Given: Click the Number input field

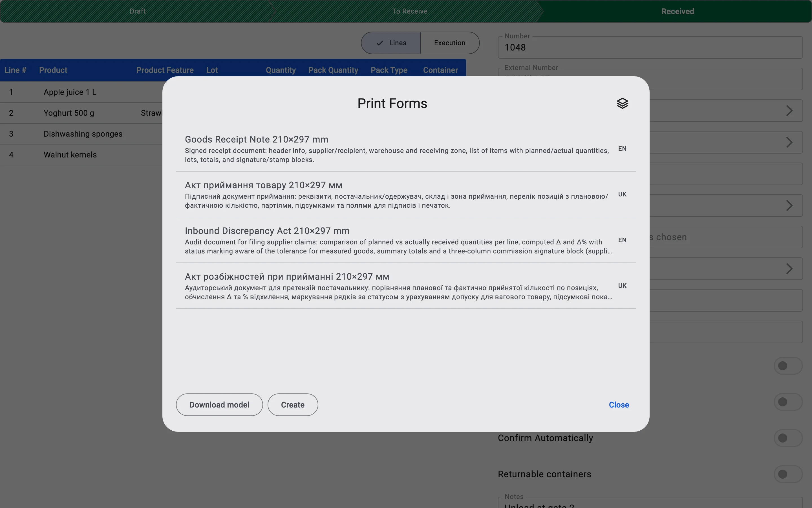Looking at the screenshot, I should click(x=650, y=47).
